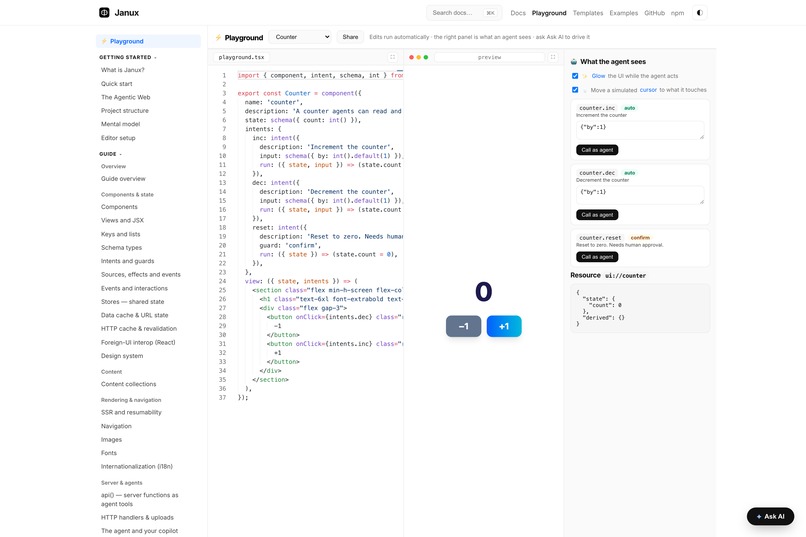Collapse the Guide section
Viewport: 806px width, 537px height.
click(x=110, y=154)
